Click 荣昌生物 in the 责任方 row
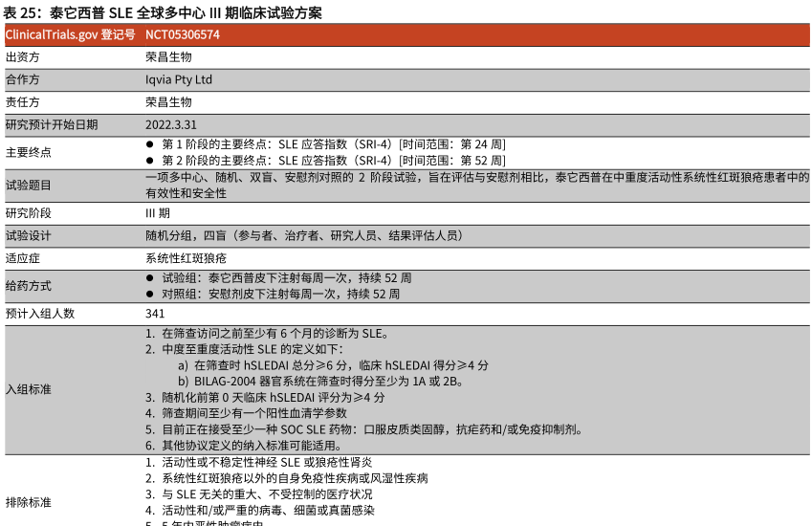This screenshot has width=812, height=526. [x=168, y=101]
